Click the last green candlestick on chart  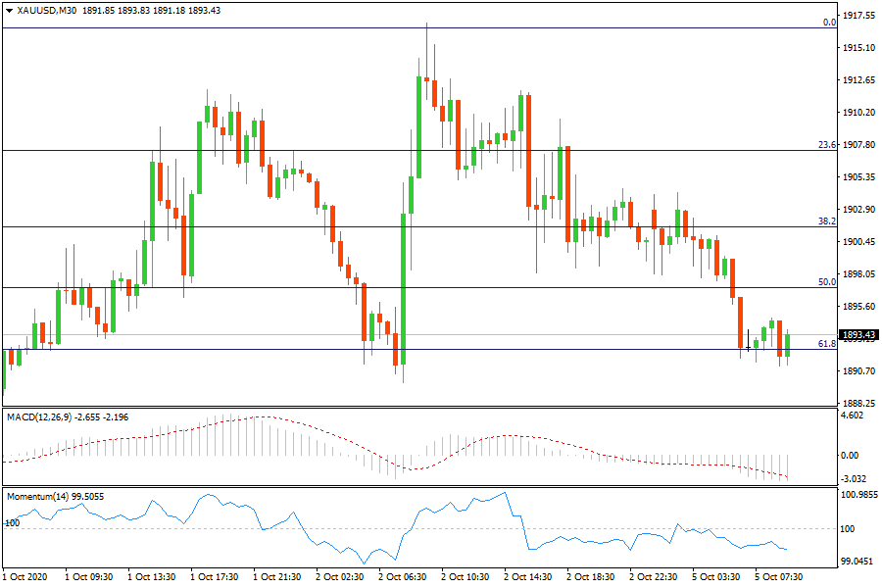(788, 345)
